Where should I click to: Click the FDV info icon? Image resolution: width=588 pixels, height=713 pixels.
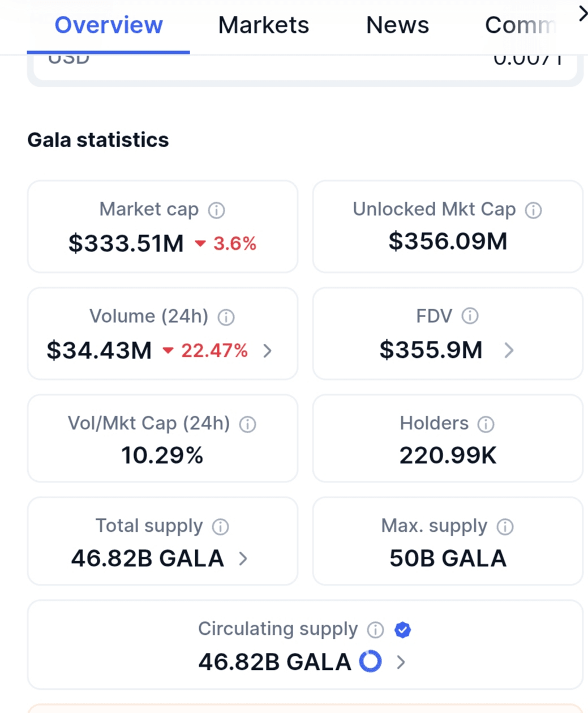(x=470, y=316)
